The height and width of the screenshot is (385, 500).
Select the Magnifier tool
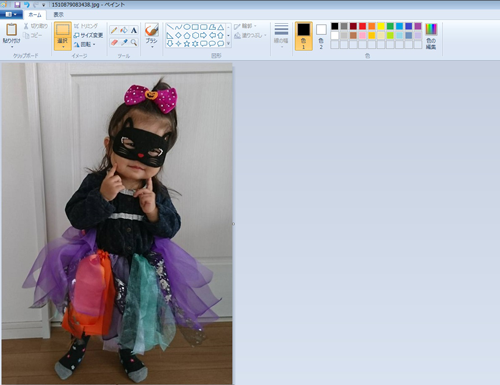134,42
